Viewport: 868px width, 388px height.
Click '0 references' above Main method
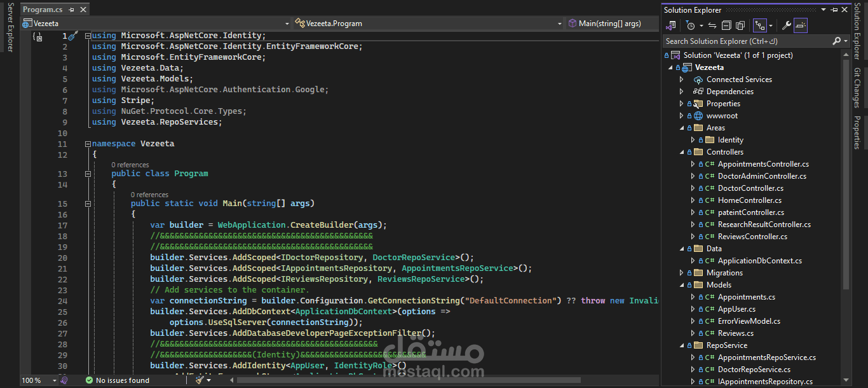click(149, 195)
